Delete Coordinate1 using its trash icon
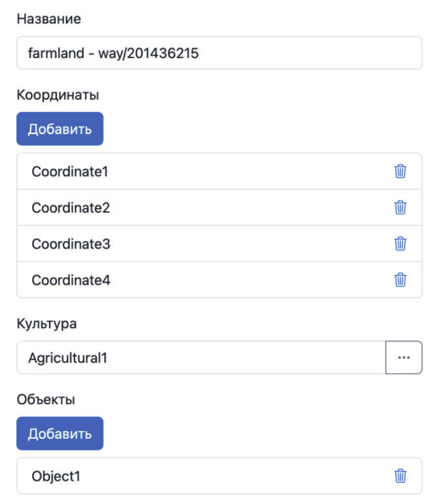 400,171
